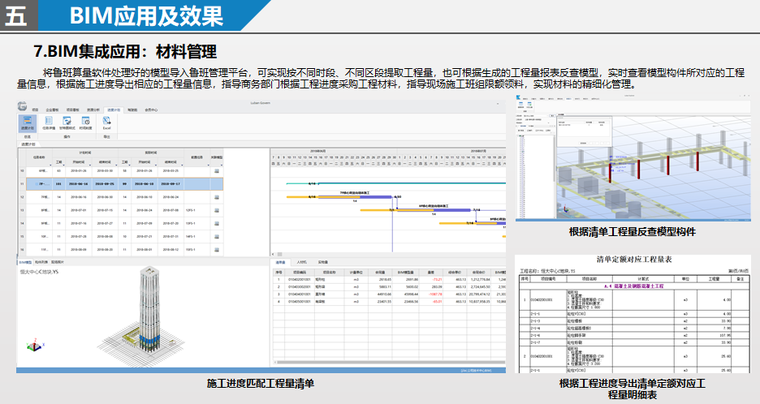Click the teal summary bar in Gantt chart
Image resolution: width=760 pixels, height=404 pixels.
(x=400, y=184)
